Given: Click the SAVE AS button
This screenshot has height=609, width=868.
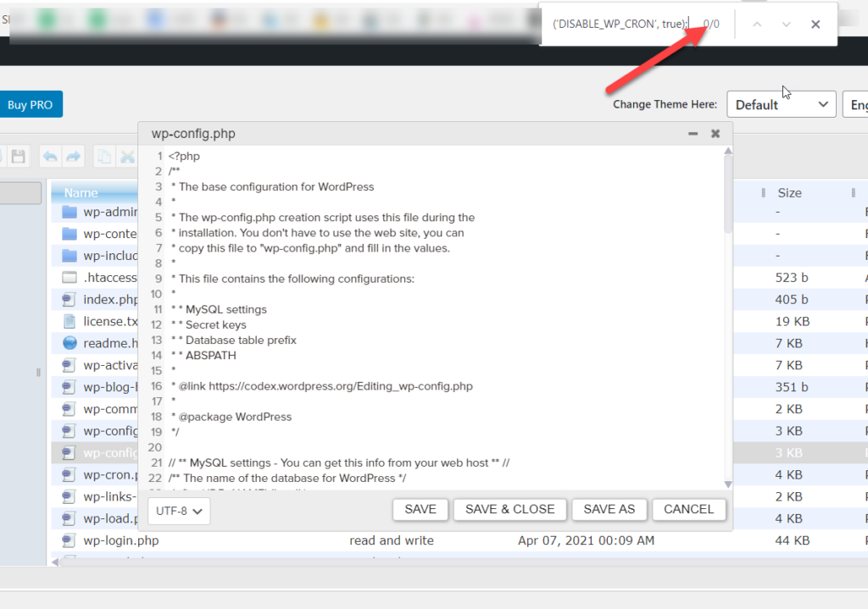Looking at the screenshot, I should pos(609,509).
